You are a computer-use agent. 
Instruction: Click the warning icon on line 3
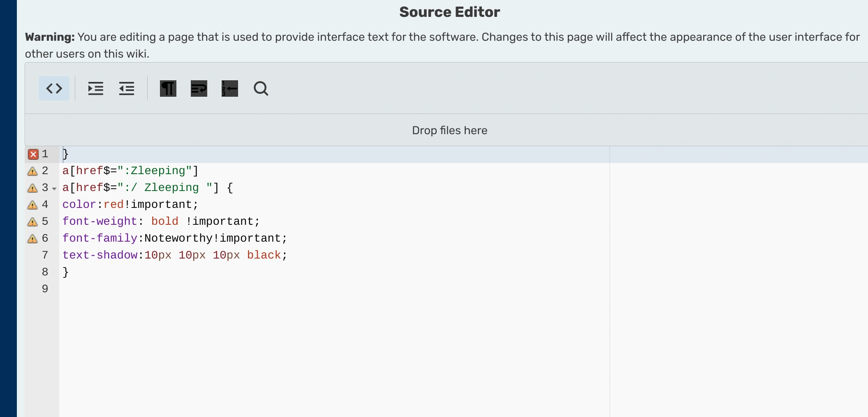point(32,188)
